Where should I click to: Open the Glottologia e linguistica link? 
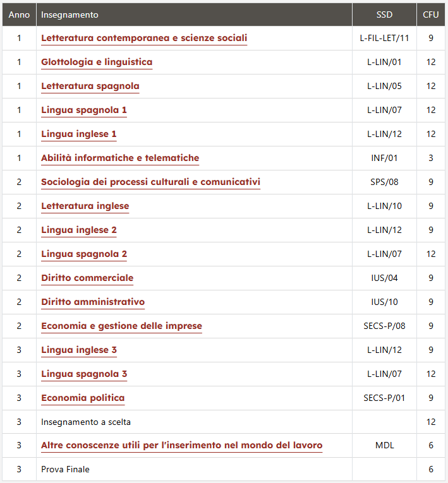97,62
